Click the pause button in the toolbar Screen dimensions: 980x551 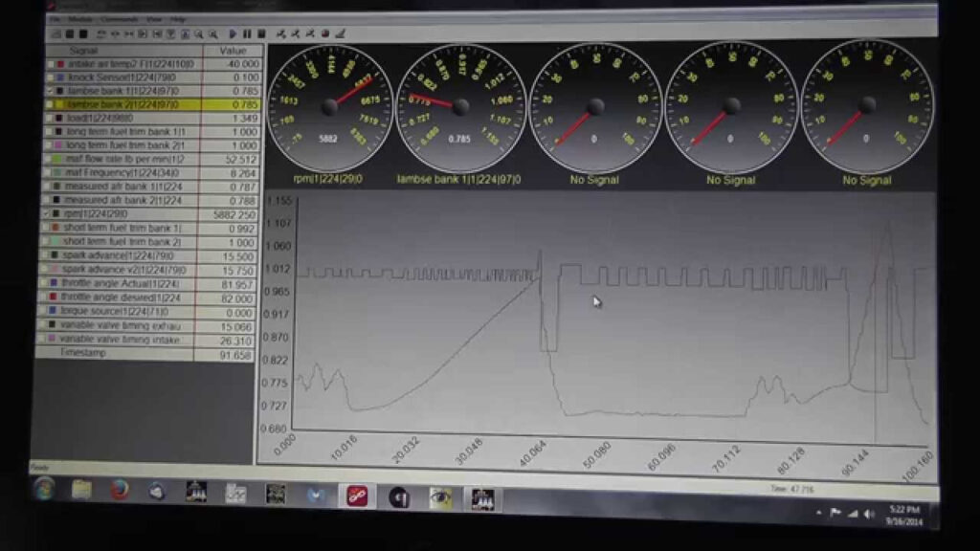pyautogui.click(x=247, y=33)
